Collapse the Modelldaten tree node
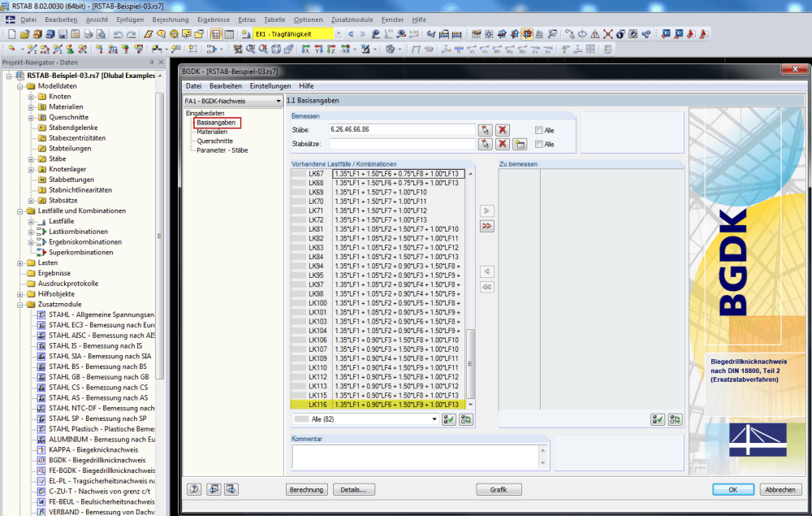The image size is (812, 516). click(20, 86)
